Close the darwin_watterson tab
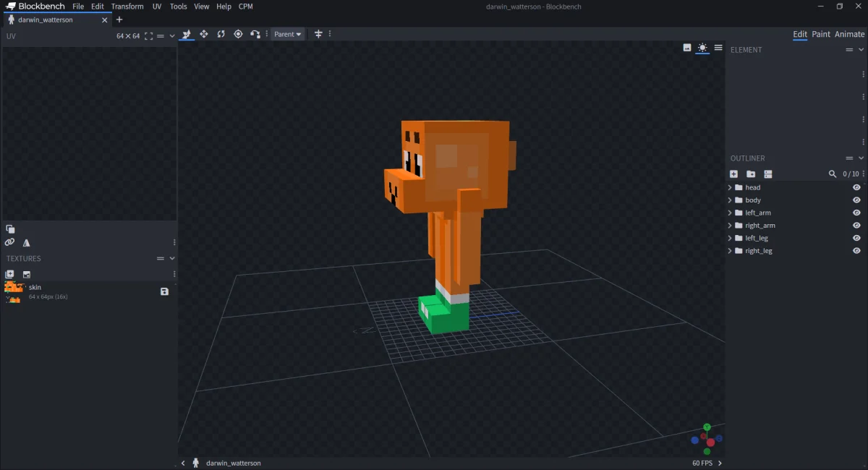 [x=105, y=20]
